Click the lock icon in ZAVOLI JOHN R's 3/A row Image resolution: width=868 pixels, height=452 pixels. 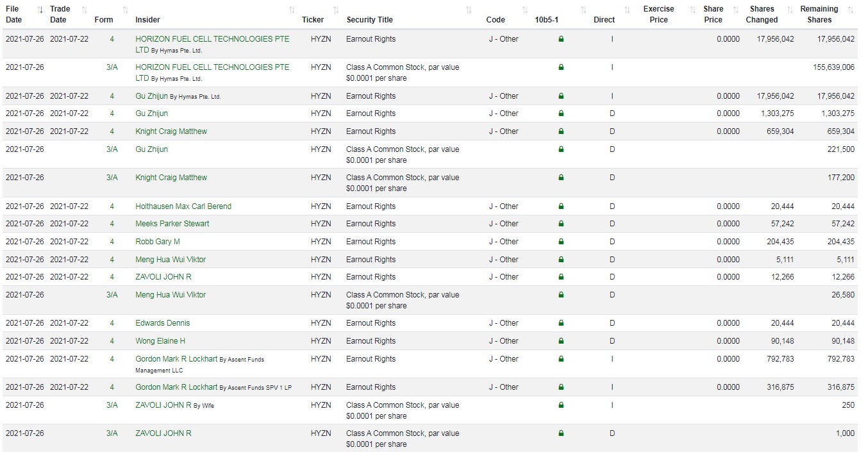(561, 433)
